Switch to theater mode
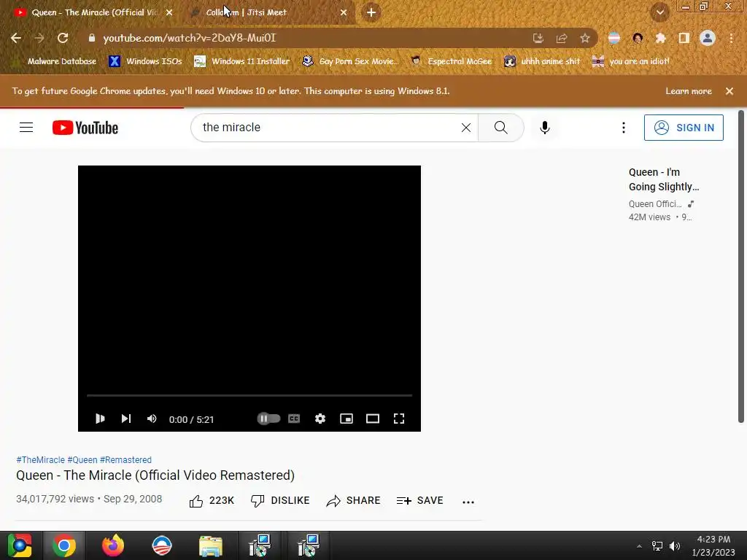The height and width of the screenshot is (560, 747). click(x=373, y=419)
